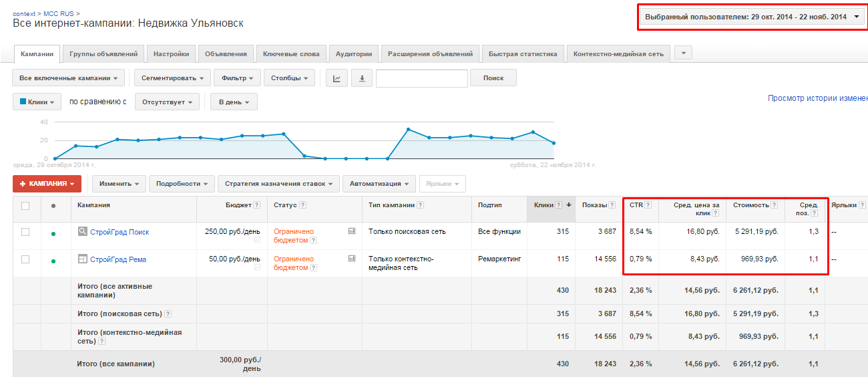This screenshot has width=868, height=377.
Task: Click the red + КАМПАНИЯ button
Action: [47, 184]
